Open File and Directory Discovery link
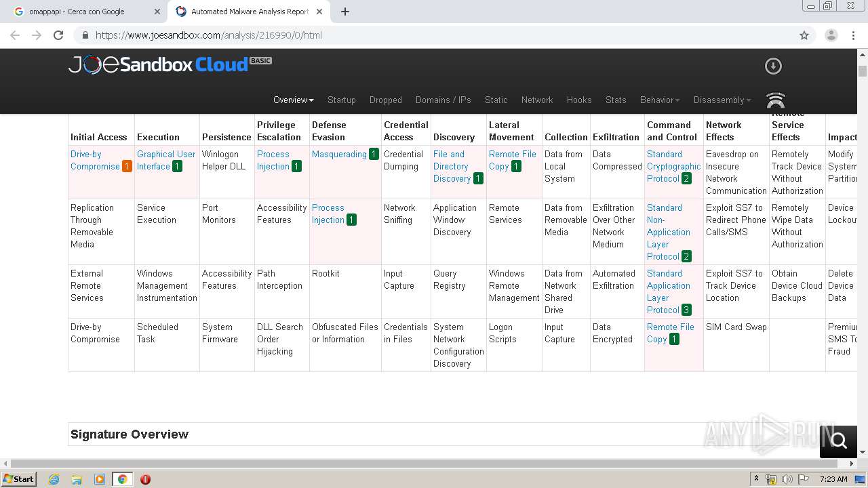Image resolution: width=868 pixels, height=488 pixels. click(452, 166)
